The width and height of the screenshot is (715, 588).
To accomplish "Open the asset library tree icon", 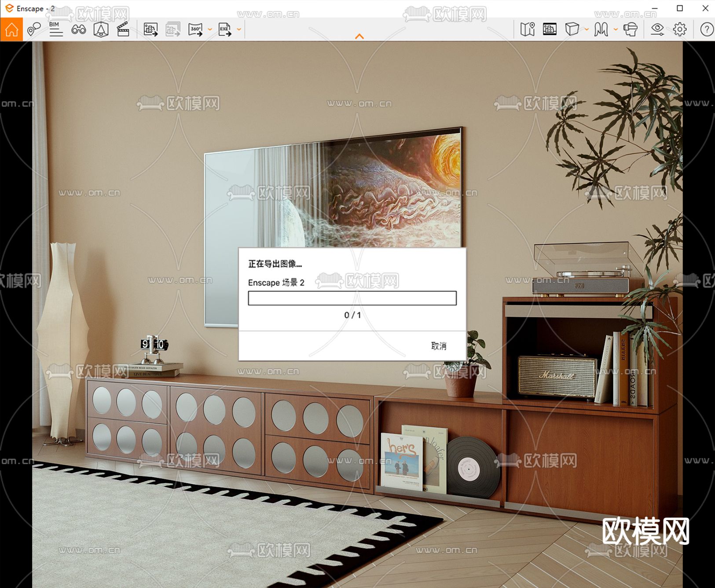I will pyautogui.click(x=101, y=29).
